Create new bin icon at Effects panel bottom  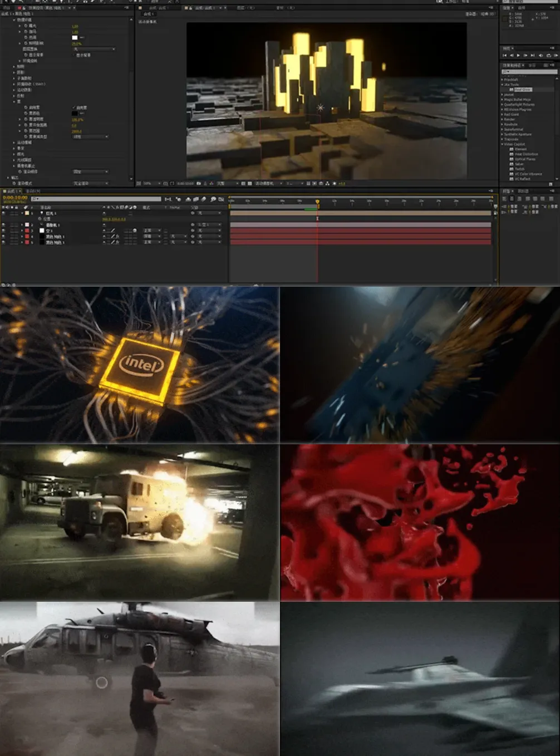tap(550, 184)
